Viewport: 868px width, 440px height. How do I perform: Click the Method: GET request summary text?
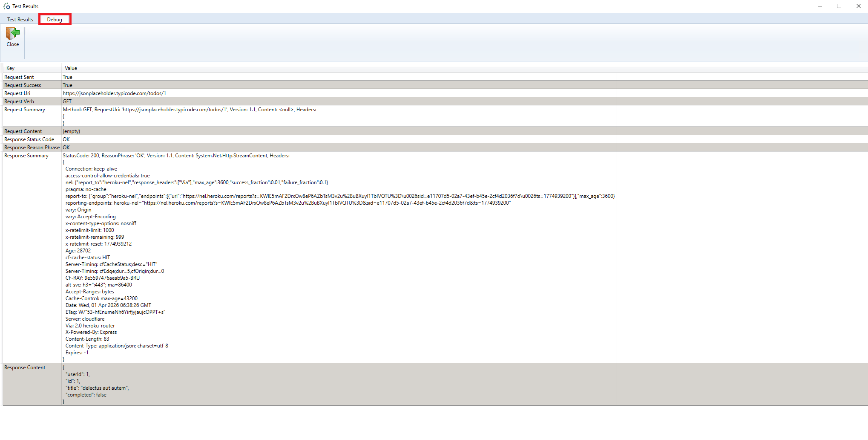[x=189, y=110]
